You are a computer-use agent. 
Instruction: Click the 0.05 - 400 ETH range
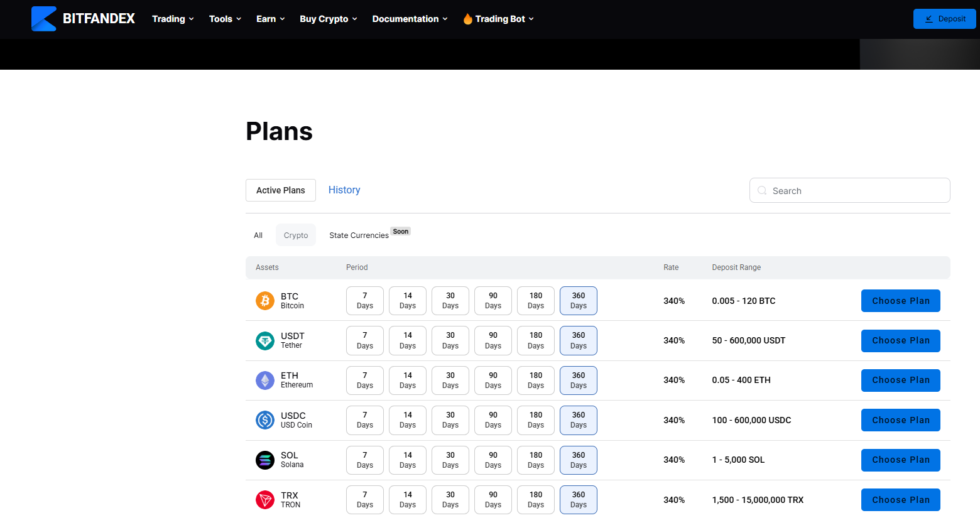pyautogui.click(x=741, y=380)
